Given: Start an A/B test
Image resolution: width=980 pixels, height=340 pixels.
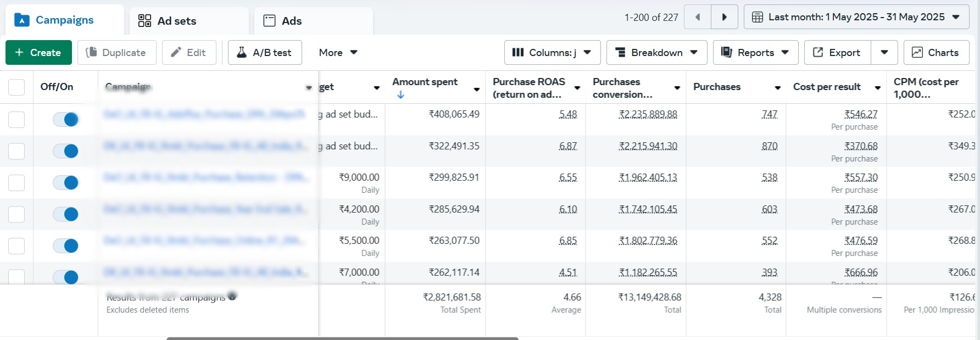Looking at the screenshot, I should [x=265, y=53].
